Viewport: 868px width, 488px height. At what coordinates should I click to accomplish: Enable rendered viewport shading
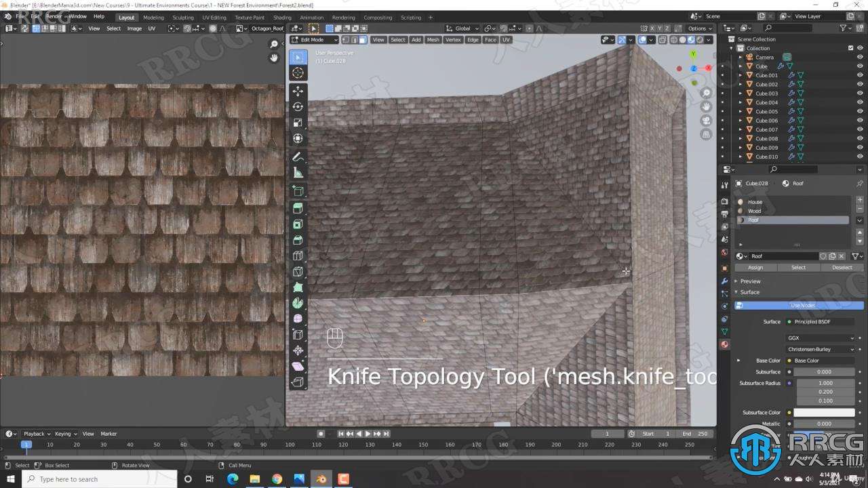point(700,39)
